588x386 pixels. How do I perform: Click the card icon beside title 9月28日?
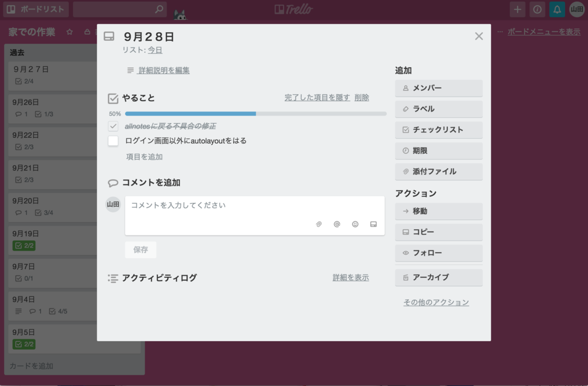[x=109, y=36]
